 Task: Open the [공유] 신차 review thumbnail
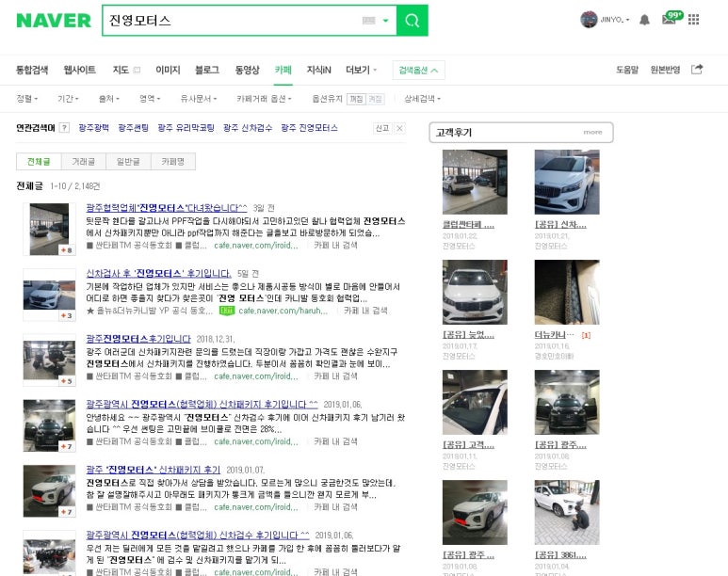tap(567, 182)
